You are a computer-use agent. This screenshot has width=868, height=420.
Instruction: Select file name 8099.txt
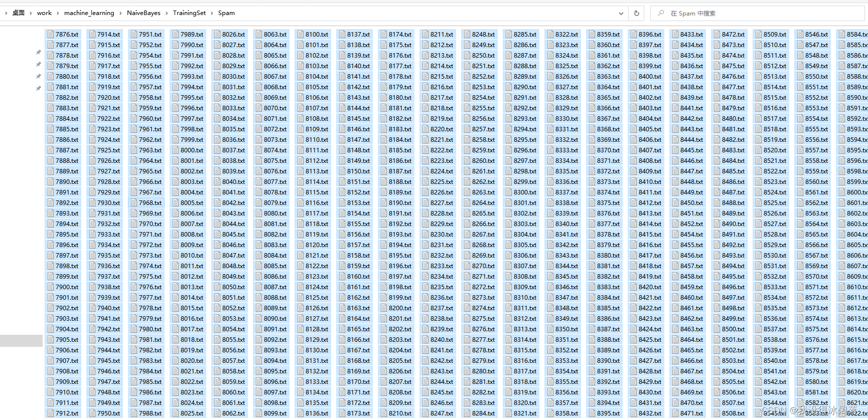coord(275,413)
